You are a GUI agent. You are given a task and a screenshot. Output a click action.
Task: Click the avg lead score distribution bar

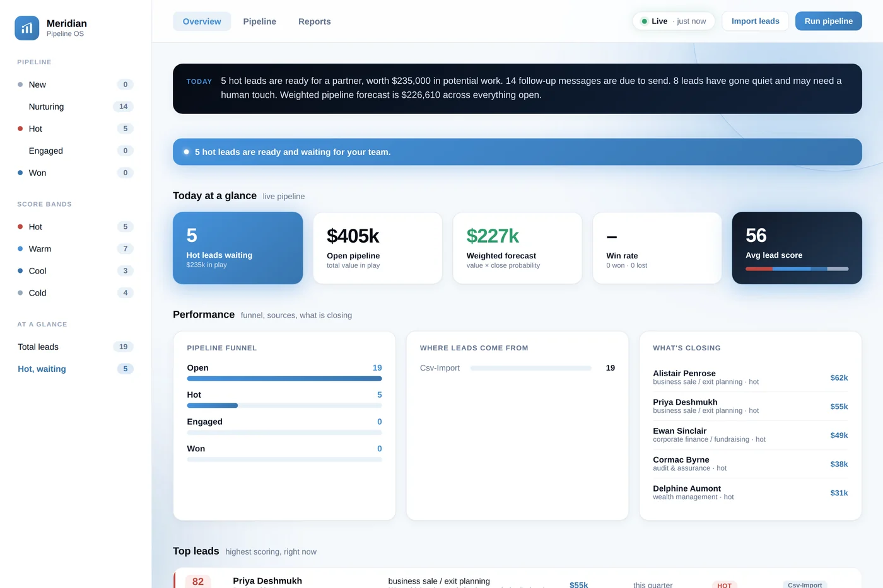[x=797, y=268]
